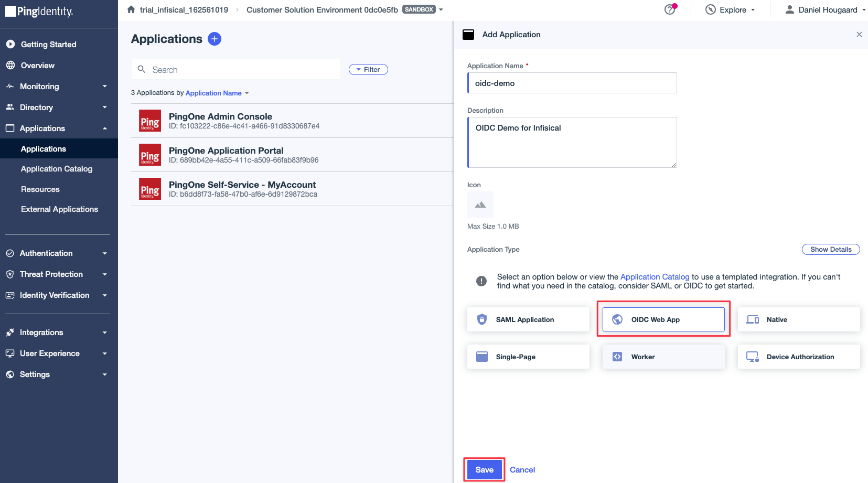
Task: Click the Add Application window icon
Action: 468,35
